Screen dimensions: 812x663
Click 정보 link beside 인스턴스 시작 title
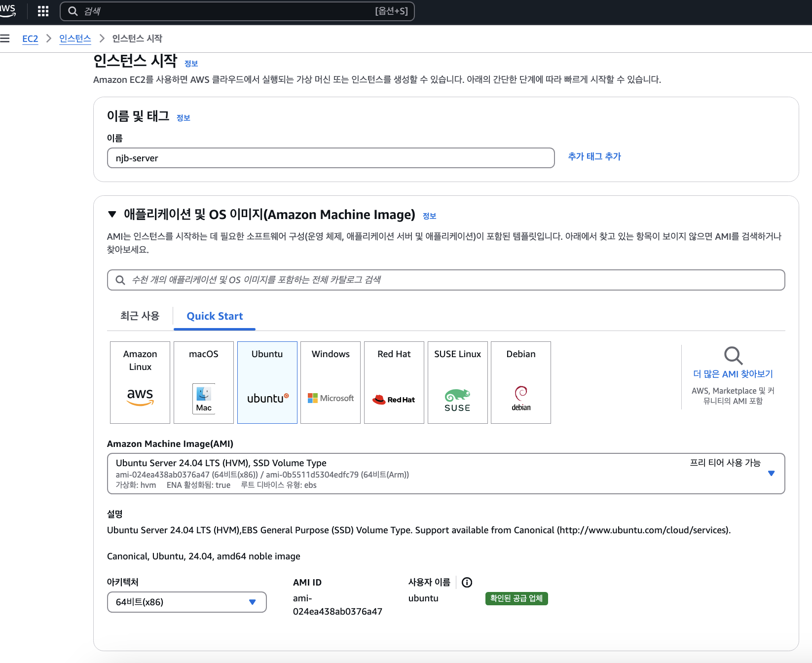click(x=191, y=64)
